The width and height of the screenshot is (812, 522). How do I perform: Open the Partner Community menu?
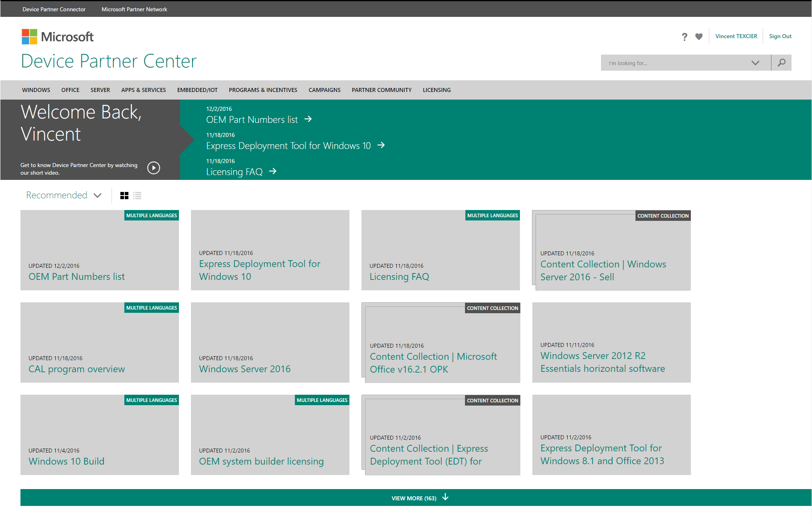(382, 90)
